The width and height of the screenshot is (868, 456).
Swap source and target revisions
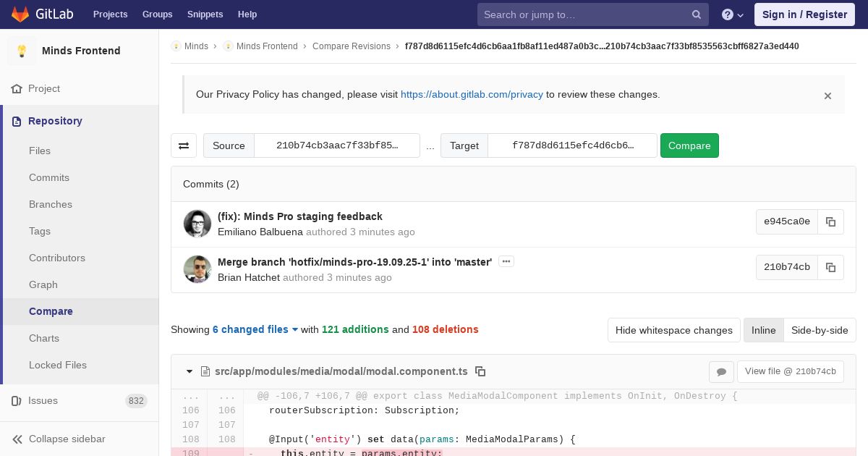pos(184,145)
